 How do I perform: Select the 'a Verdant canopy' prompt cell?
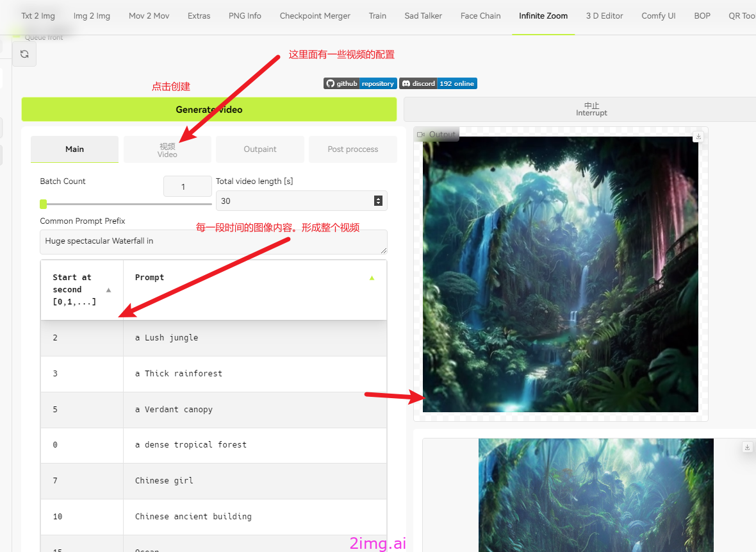coord(255,410)
